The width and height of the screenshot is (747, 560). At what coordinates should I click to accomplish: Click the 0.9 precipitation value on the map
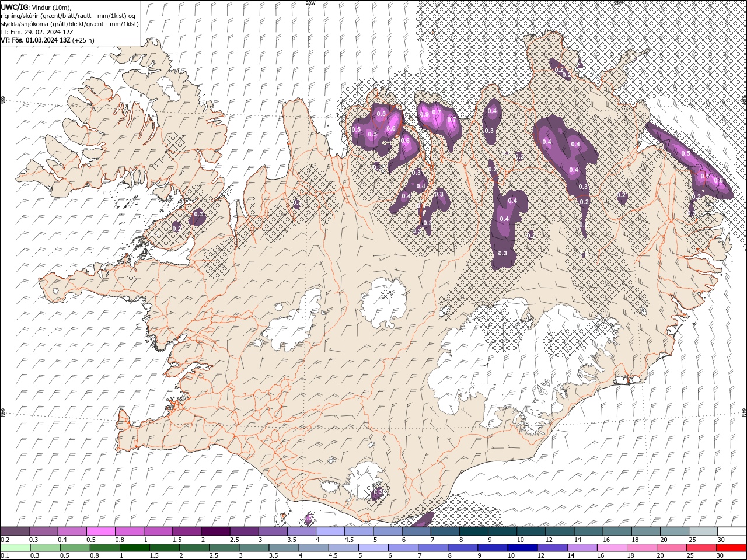tap(424, 115)
